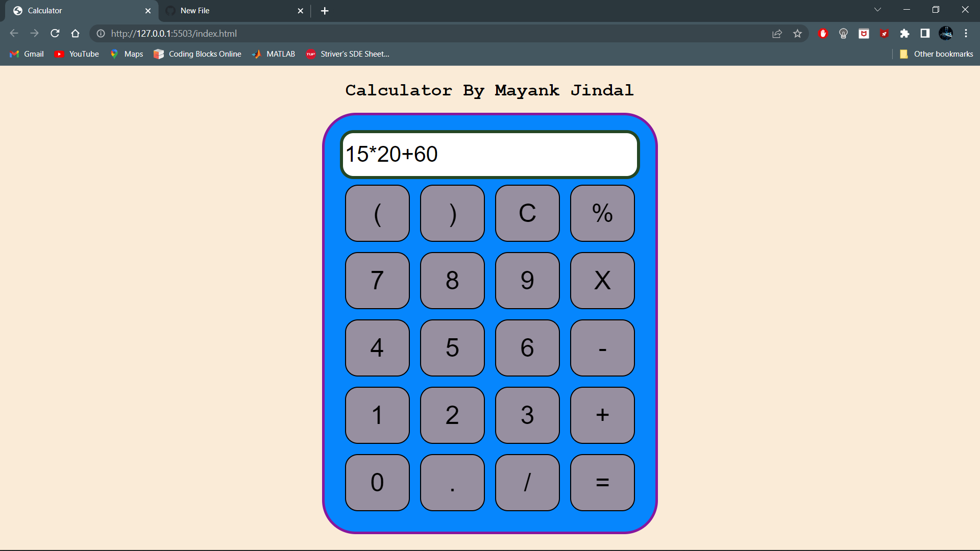Click inside the calculator display field
The width and height of the screenshot is (980, 551).
pos(489,154)
